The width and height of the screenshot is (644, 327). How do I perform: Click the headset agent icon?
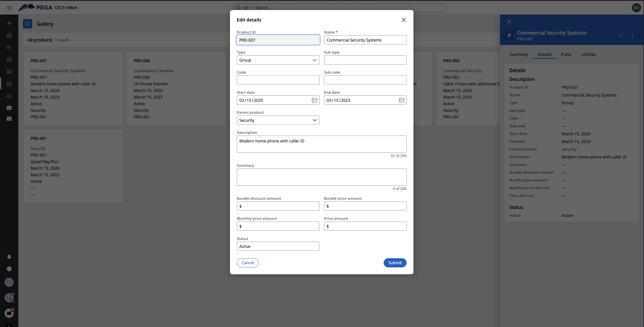9,298
